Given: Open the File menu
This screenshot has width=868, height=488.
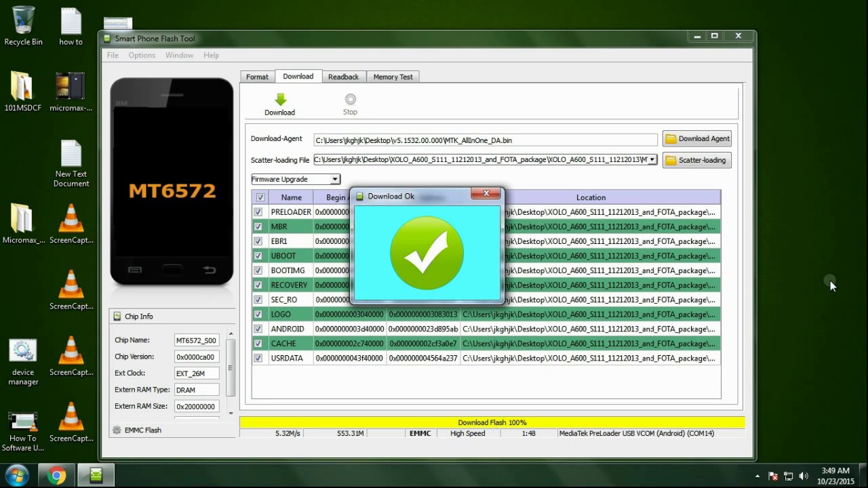Looking at the screenshot, I should pos(113,56).
